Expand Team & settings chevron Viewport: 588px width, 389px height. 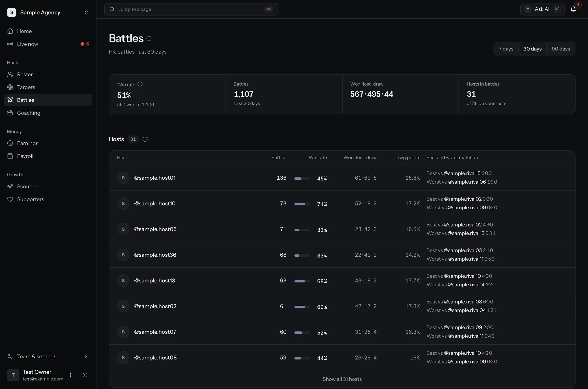click(86, 356)
